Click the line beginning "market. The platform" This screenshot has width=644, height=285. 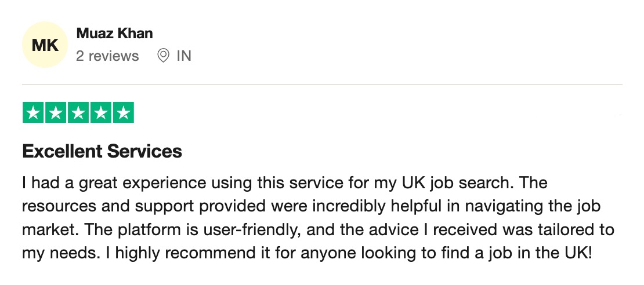318,229
